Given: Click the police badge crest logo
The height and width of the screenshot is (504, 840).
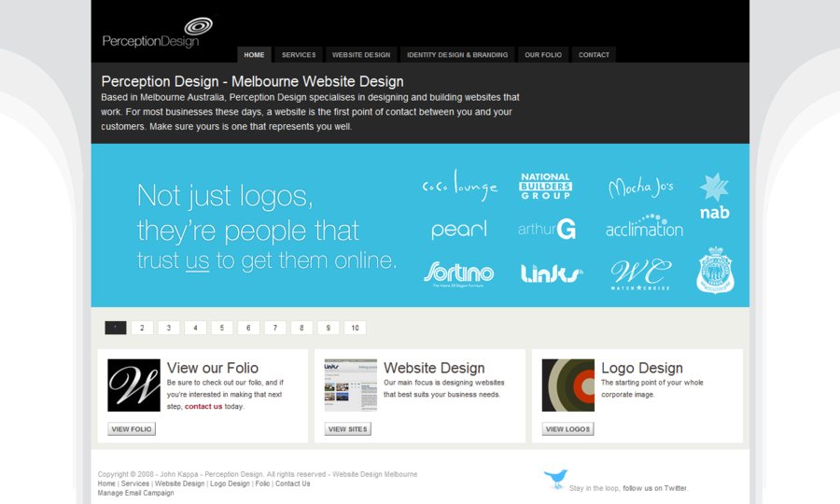Looking at the screenshot, I should (715, 270).
